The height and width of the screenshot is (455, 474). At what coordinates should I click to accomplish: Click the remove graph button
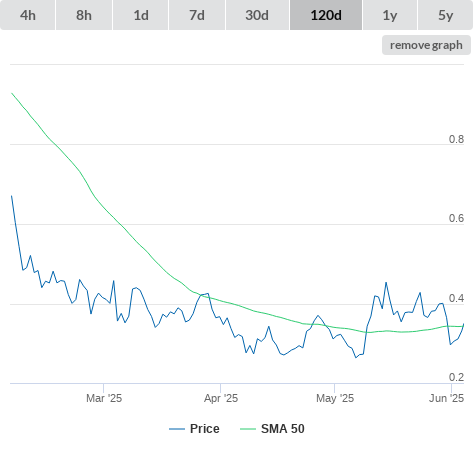[x=426, y=45]
